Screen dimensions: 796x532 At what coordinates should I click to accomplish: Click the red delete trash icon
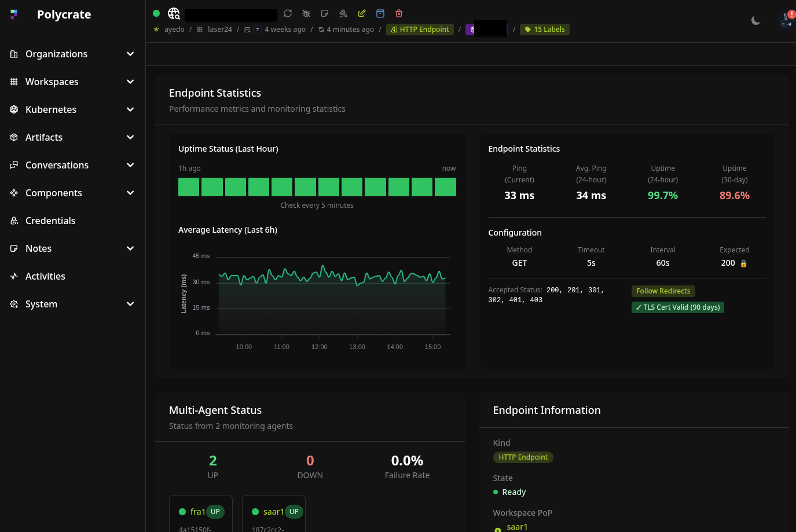click(398, 13)
